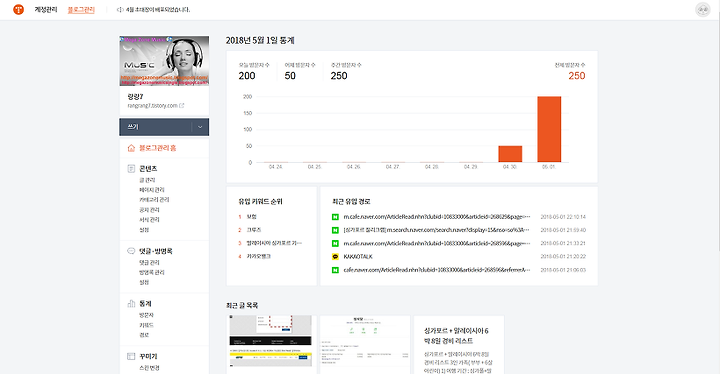This screenshot has width=720, height=374.
Task: Open the profile avatar at top right
Action: pos(703,10)
